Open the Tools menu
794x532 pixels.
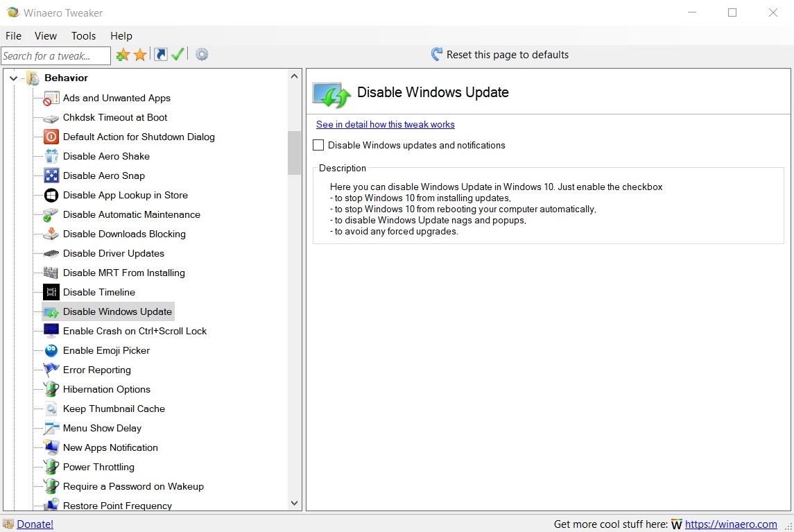83,36
